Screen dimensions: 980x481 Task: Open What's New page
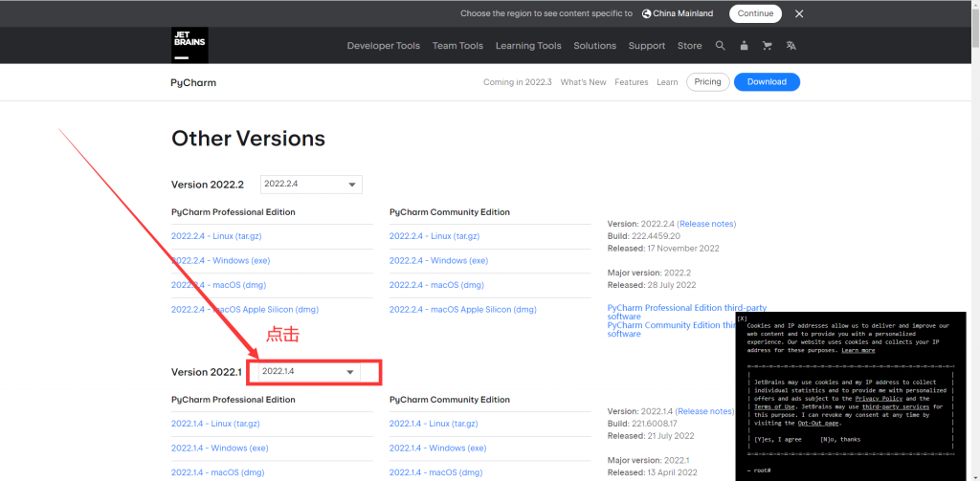pyautogui.click(x=583, y=82)
